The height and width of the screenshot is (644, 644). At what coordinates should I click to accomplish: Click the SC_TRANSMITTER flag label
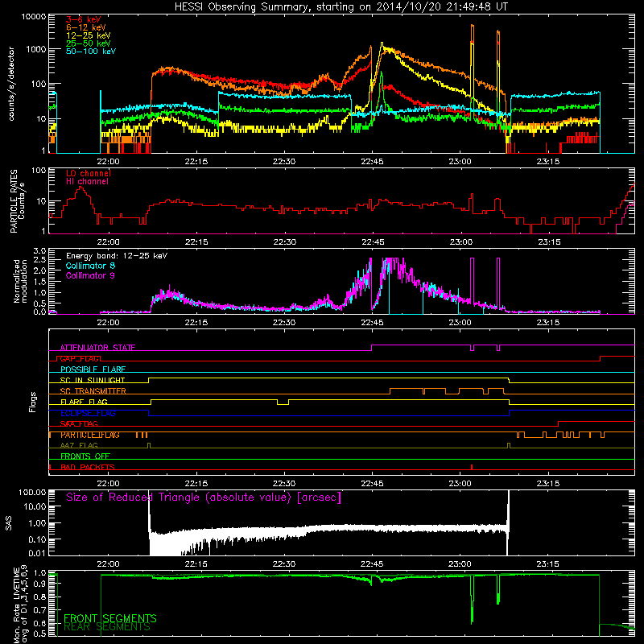pyautogui.click(x=93, y=391)
